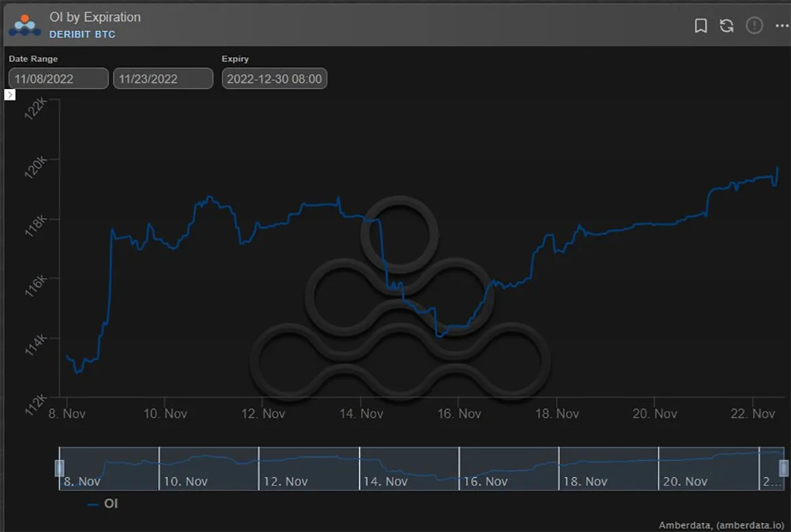Click the 12. Nov section in navigator
791x532 pixels.
point(308,468)
